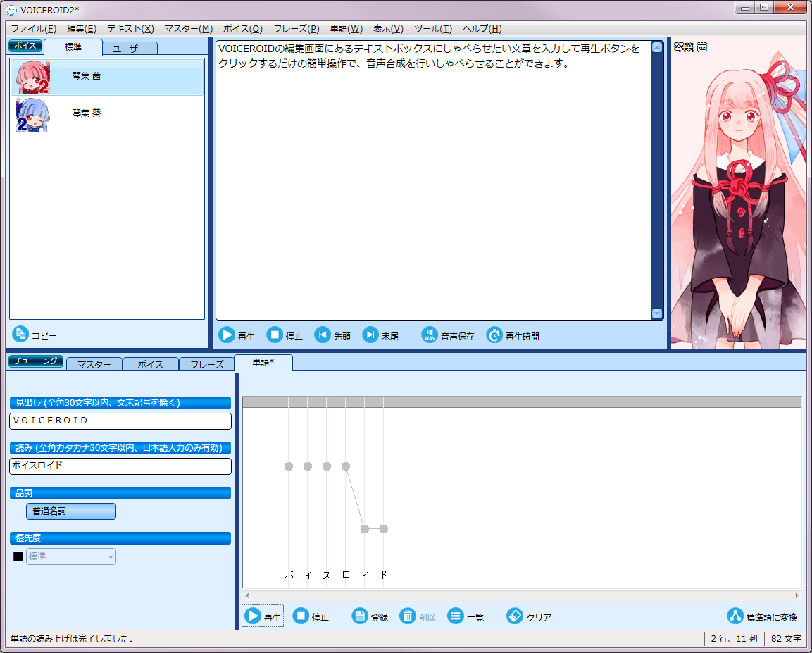Open the 表示 menu
Viewport: 812px width, 653px height.
point(388,28)
